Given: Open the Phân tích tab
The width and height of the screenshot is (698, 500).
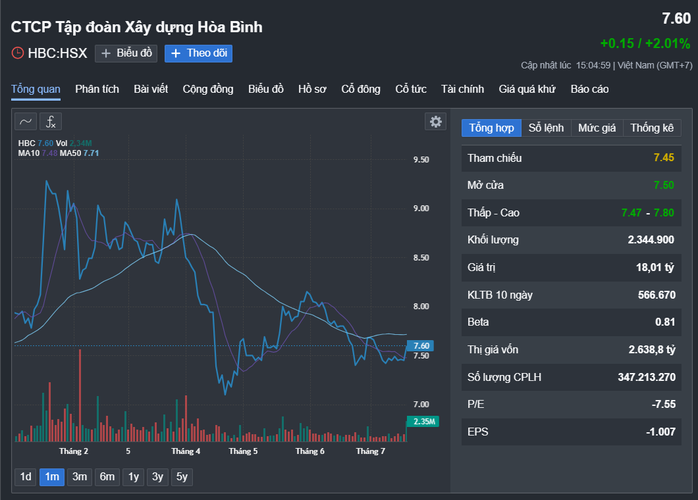Looking at the screenshot, I should tap(97, 89).
